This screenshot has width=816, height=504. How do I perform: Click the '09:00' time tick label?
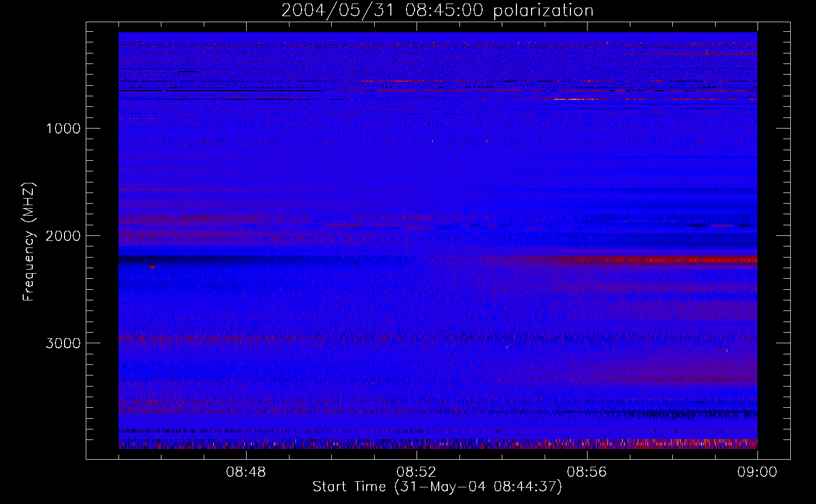(x=757, y=472)
